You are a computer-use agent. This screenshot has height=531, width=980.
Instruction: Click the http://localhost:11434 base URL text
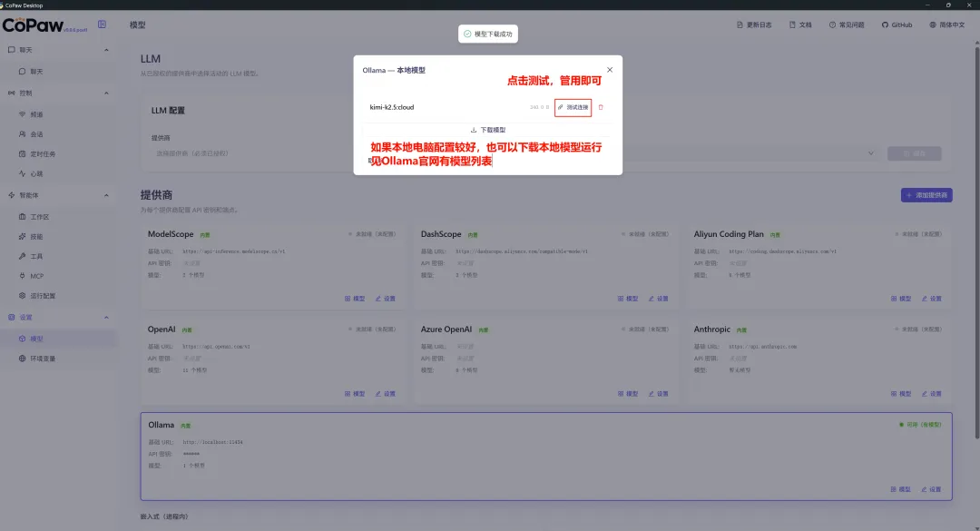[x=213, y=442]
